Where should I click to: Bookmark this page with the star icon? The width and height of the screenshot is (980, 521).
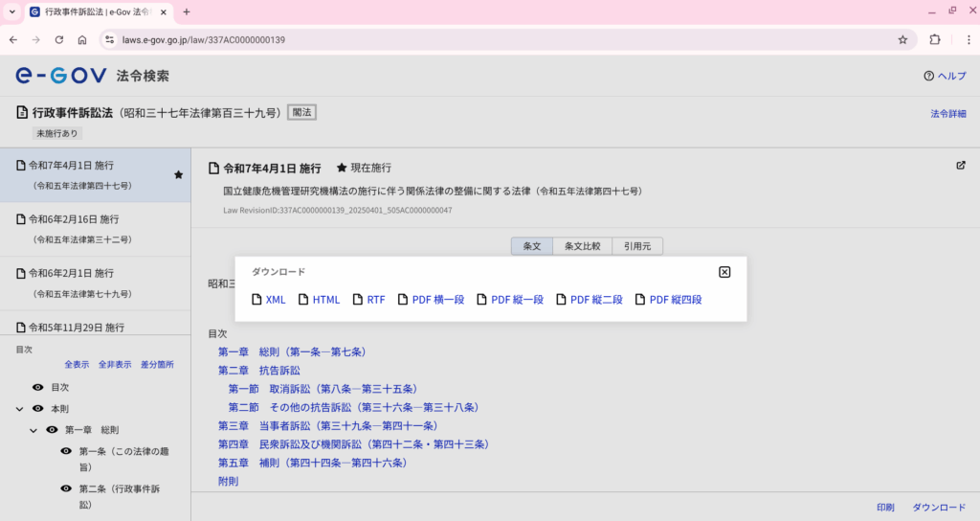coord(902,40)
